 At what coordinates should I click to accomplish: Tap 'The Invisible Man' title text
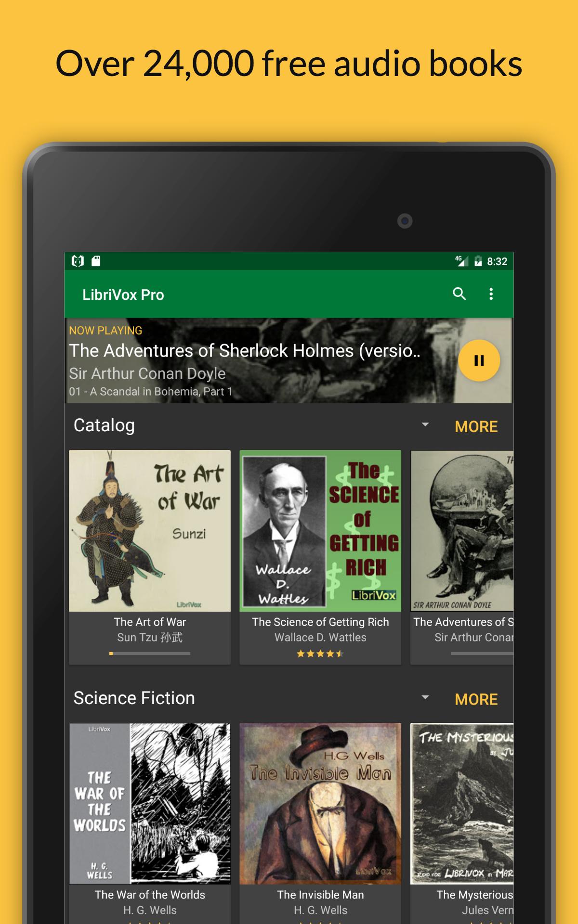coord(320,895)
